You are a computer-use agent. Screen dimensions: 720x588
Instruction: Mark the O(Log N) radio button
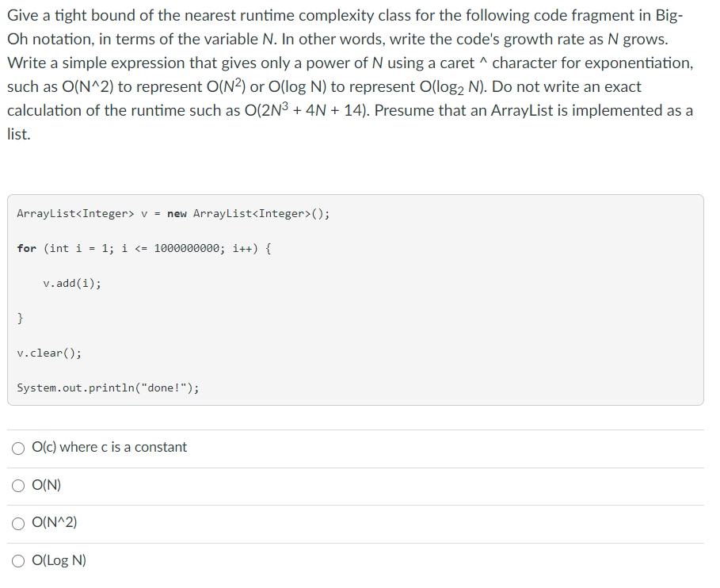point(18,561)
